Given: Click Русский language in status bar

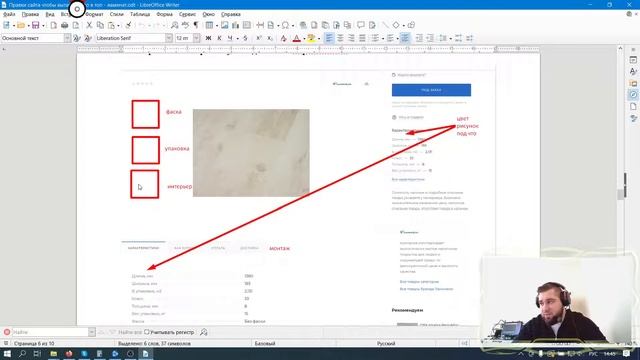Looking at the screenshot, I should 386,344.
